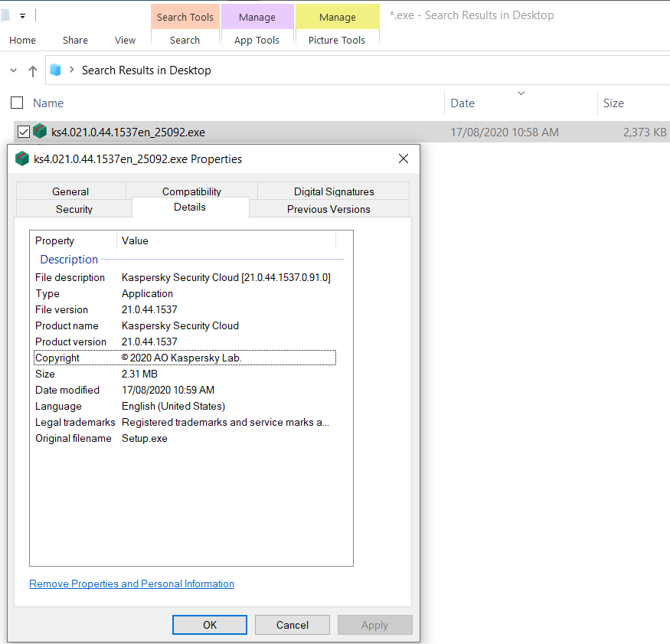
Task: Switch to the Search ribbon tab
Action: [185, 40]
